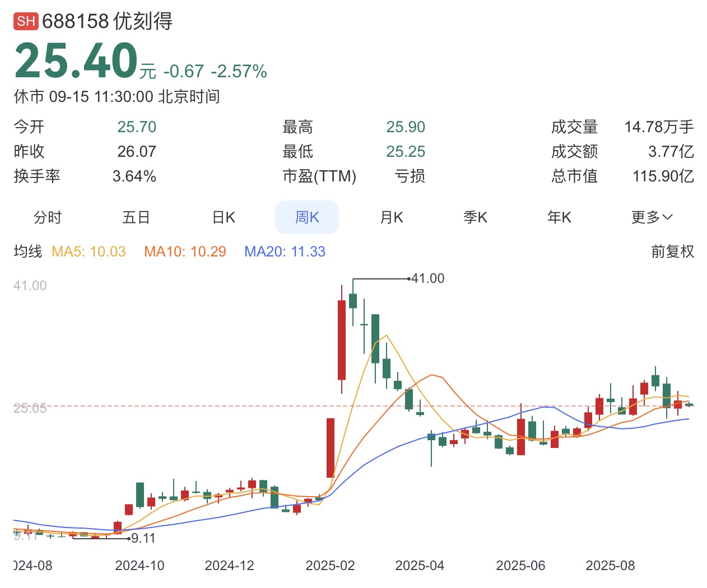Click stock name 688158 优刻得
This screenshot has height=588, width=707.
107,21
